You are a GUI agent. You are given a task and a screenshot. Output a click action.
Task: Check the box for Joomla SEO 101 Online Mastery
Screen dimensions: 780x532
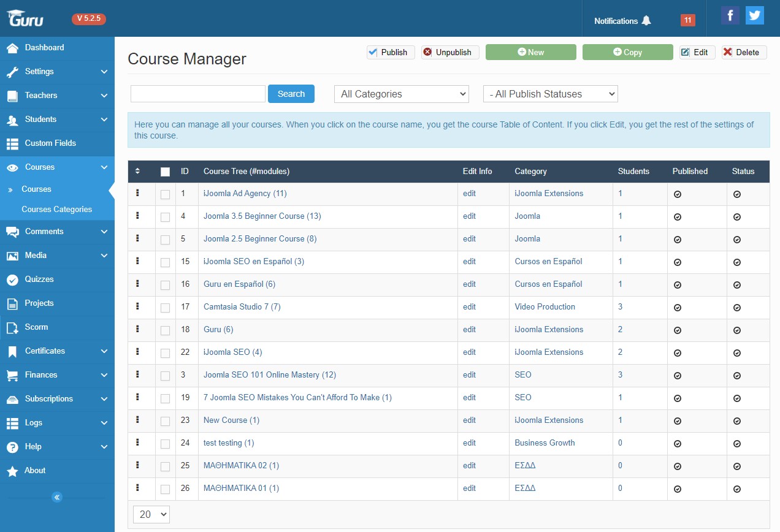click(x=165, y=376)
